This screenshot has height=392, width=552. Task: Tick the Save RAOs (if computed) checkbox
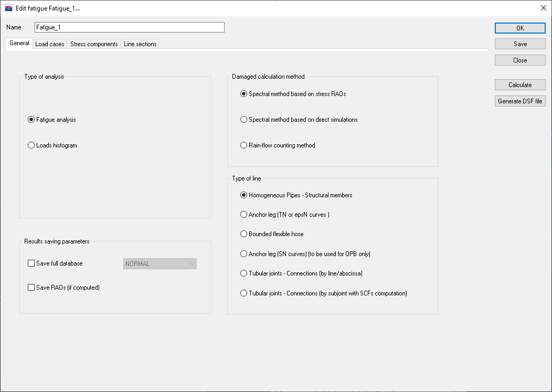(x=31, y=288)
